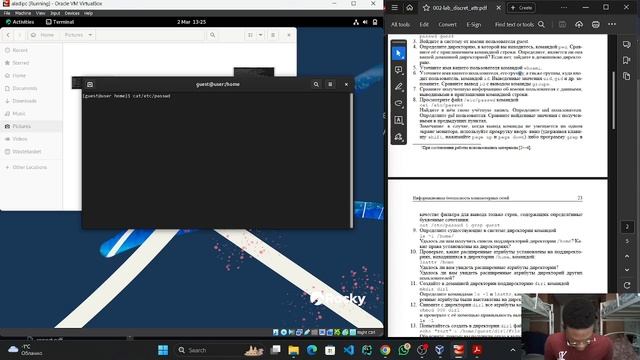Viewport: 640px width, 360px height.
Task: Open the GNOME system status menu
Action: tap(365, 22)
